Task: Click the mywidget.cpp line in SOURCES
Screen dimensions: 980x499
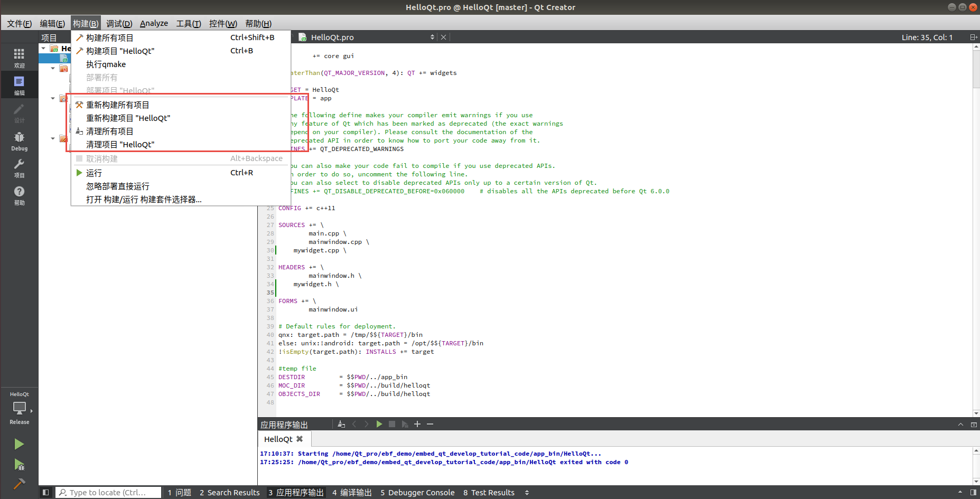Action: click(x=319, y=250)
